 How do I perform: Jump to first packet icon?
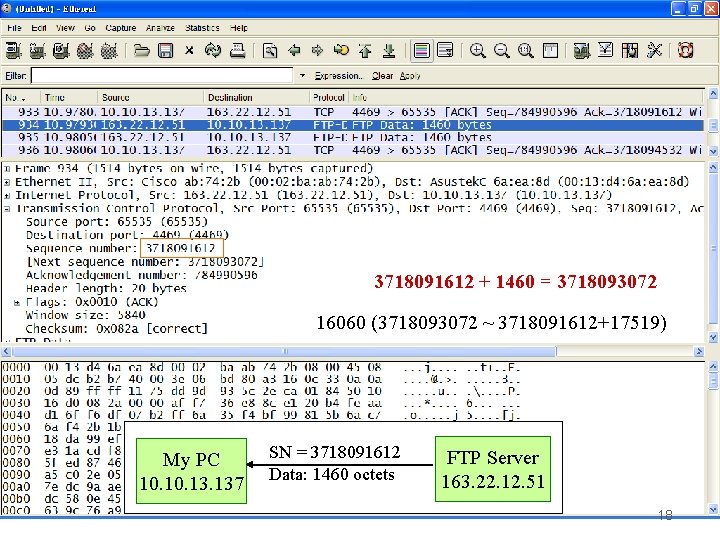[365, 50]
